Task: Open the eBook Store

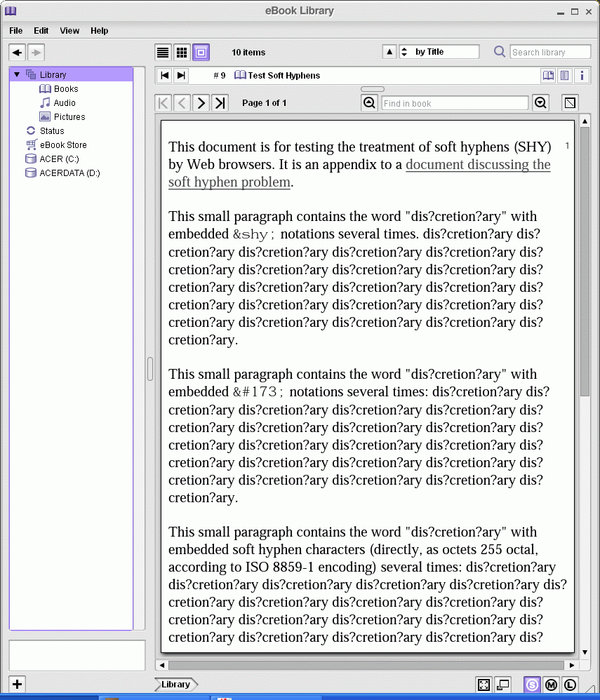Action: (x=63, y=144)
